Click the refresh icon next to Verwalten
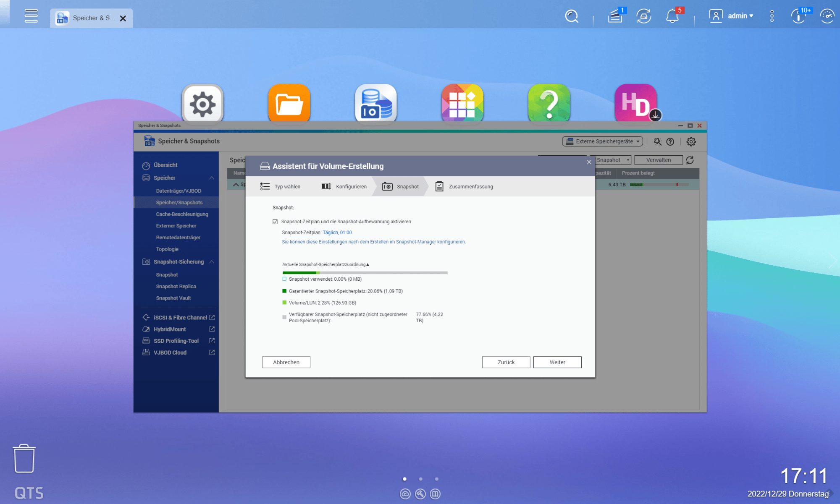This screenshot has width=840, height=504. coord(690,160)
